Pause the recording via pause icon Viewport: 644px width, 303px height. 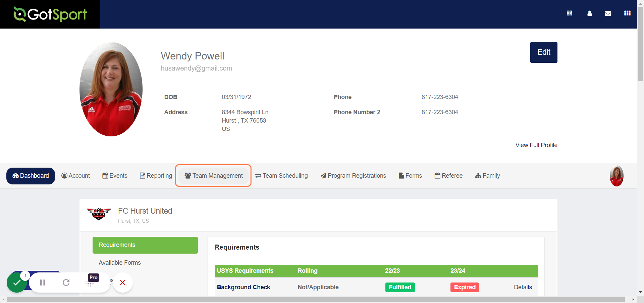pos(43,283)
